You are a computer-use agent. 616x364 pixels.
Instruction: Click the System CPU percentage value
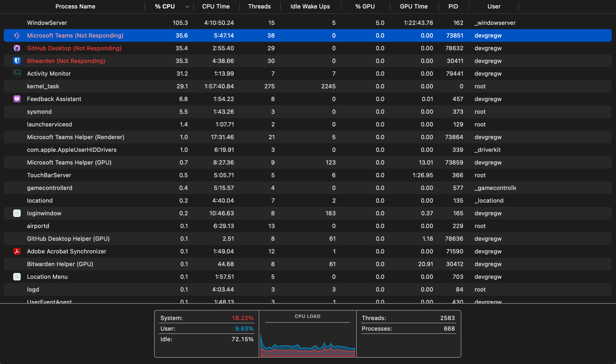tap(243, 318)
